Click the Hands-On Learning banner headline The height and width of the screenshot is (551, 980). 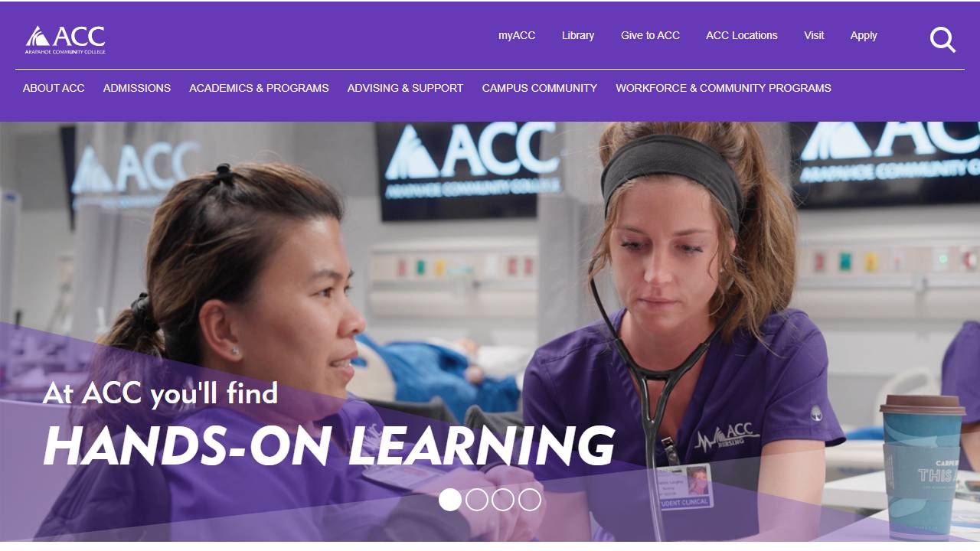[328, 445]
